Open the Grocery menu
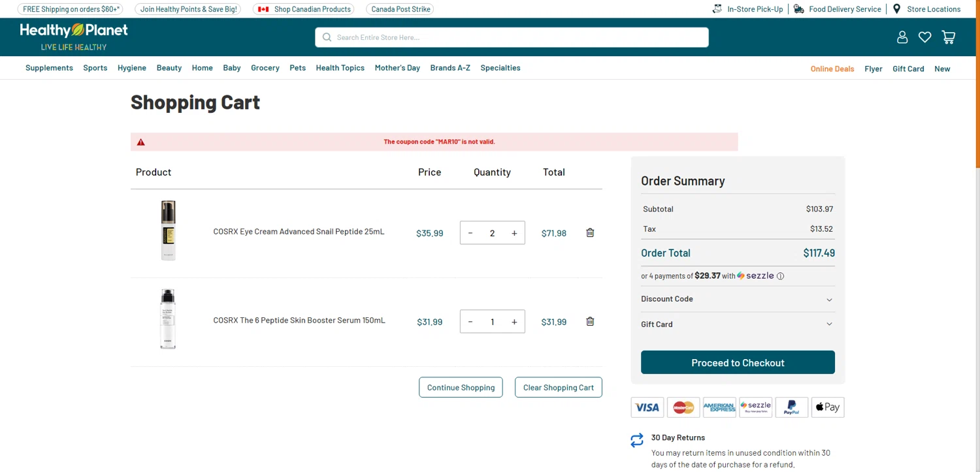 click(265, 68)
